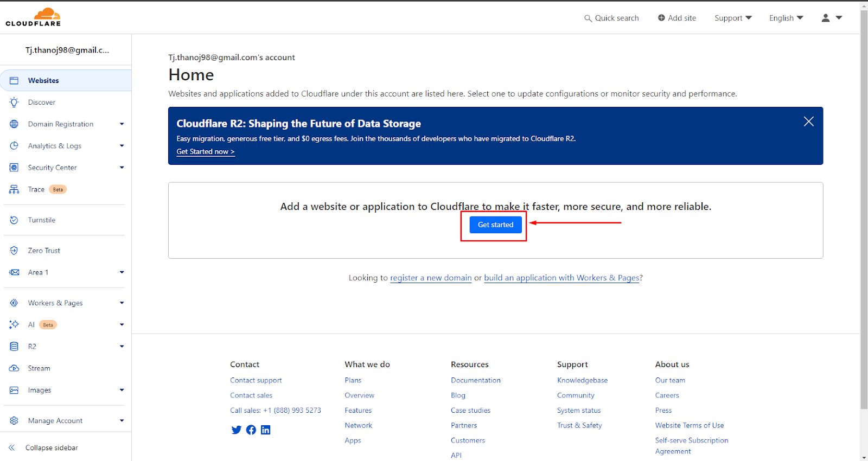The width and height of the screenshot is (868, 461).
Task: Click the Workers & Pages diamond icon
Action: coord(14,303)
